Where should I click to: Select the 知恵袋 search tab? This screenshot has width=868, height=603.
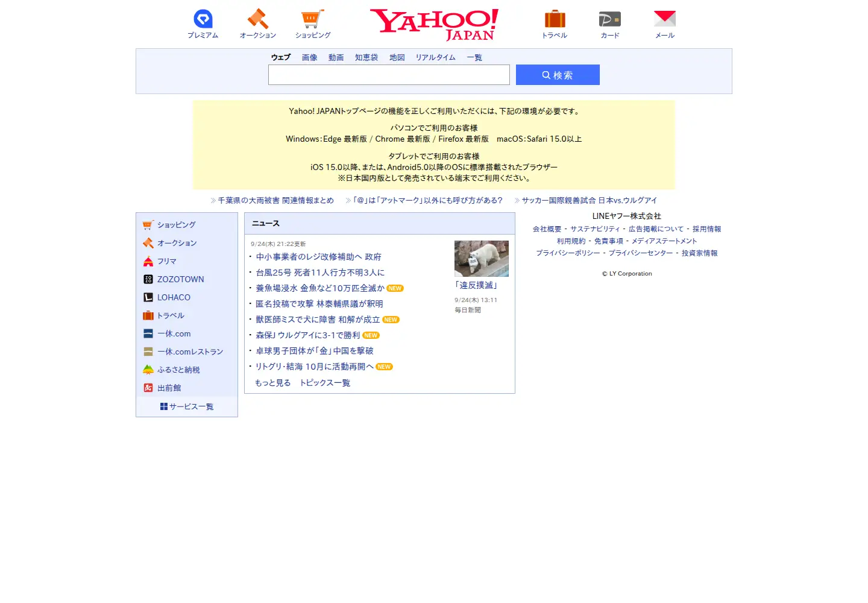point(366,57)
